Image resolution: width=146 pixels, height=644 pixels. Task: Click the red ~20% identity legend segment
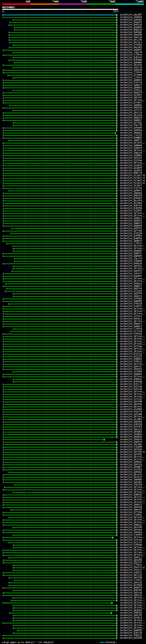pyautogui.click(x=16, y=4)
